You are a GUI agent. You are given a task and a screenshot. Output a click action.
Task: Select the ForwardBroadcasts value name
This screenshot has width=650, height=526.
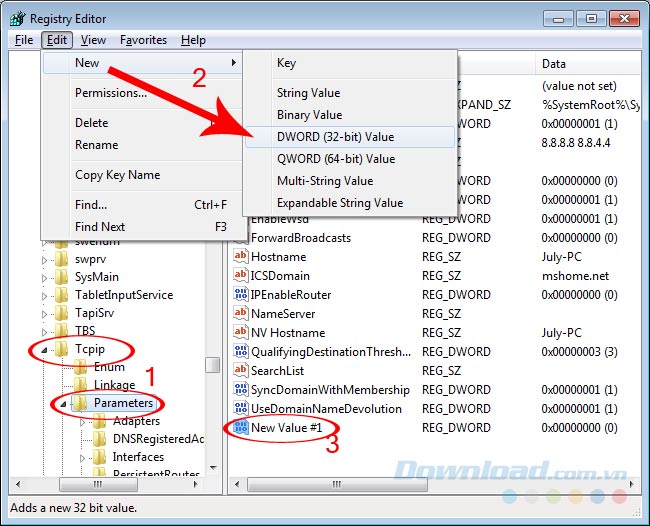point(301,238)
